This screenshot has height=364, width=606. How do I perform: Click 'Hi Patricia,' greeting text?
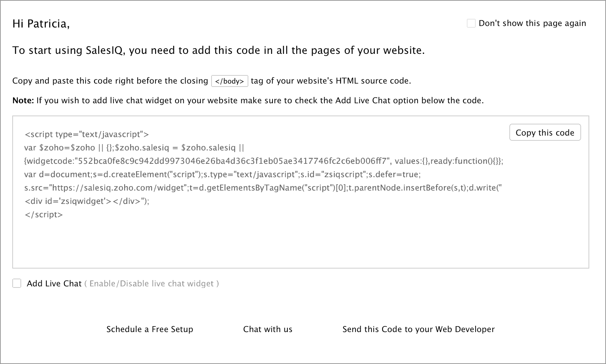tap(41, 23)
